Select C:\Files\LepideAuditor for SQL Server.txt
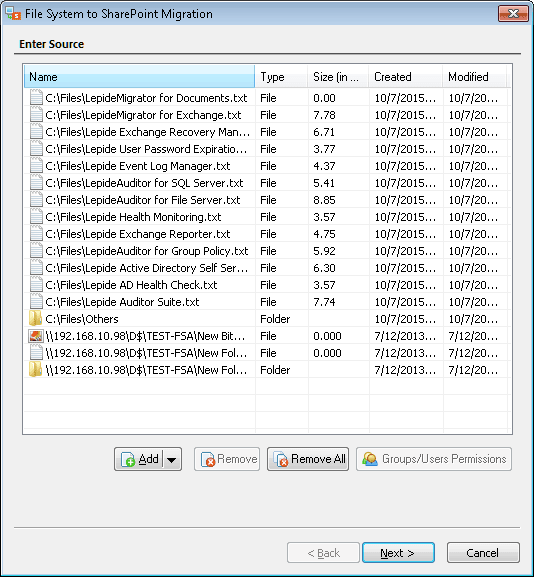The width and height of the screenshot is (534, 577). [x=144, y=183]
